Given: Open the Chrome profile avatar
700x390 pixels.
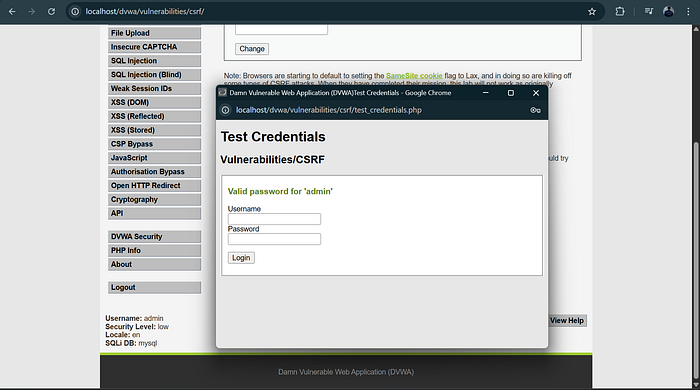Looking at the screenshot, I should [x=668, y=12].
